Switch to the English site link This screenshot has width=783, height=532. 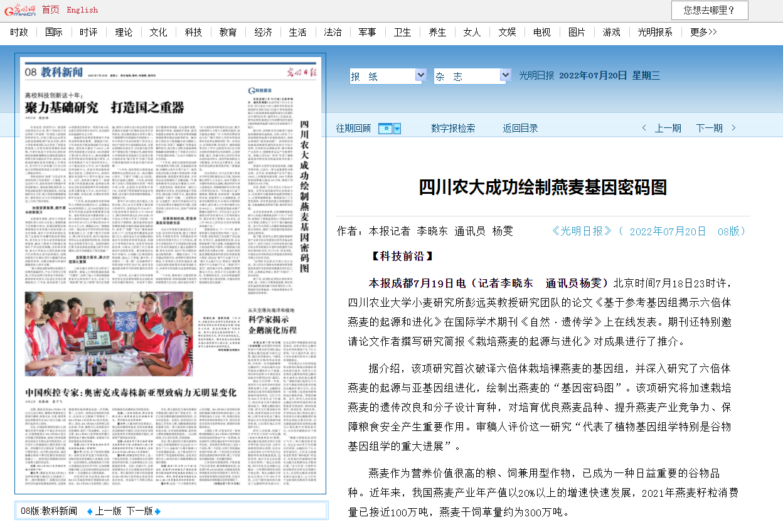(82, 9)
